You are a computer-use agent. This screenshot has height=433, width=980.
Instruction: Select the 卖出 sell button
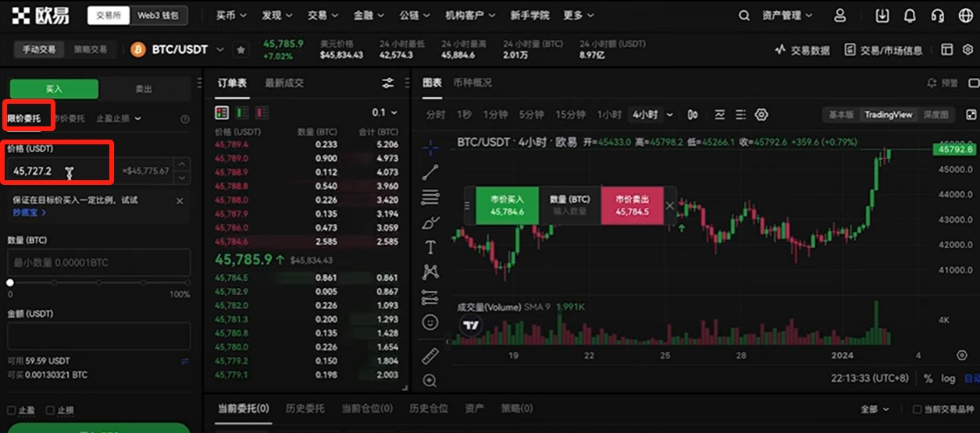coord(144,89)
